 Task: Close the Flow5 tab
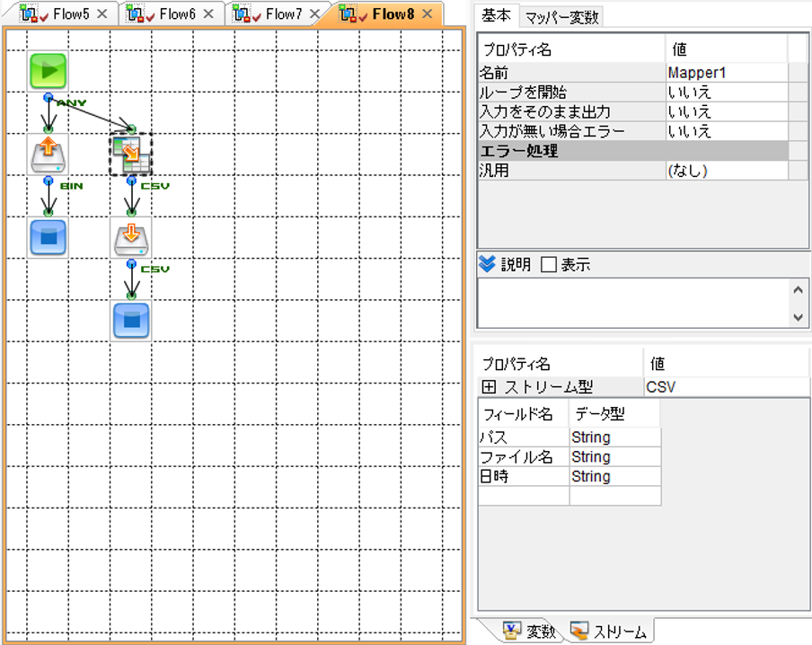(x=102, y=14)
